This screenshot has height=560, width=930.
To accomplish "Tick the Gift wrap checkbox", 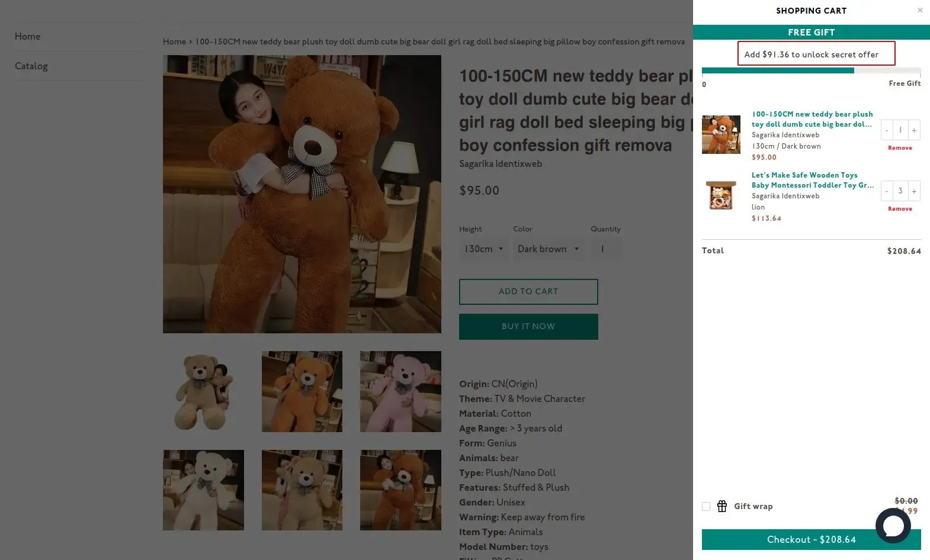I will tap(706, 506).
